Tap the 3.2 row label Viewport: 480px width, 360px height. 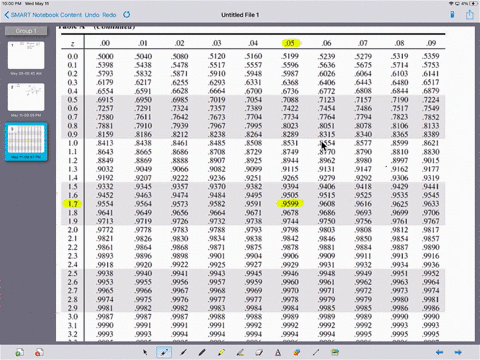(x=72, y=334)
